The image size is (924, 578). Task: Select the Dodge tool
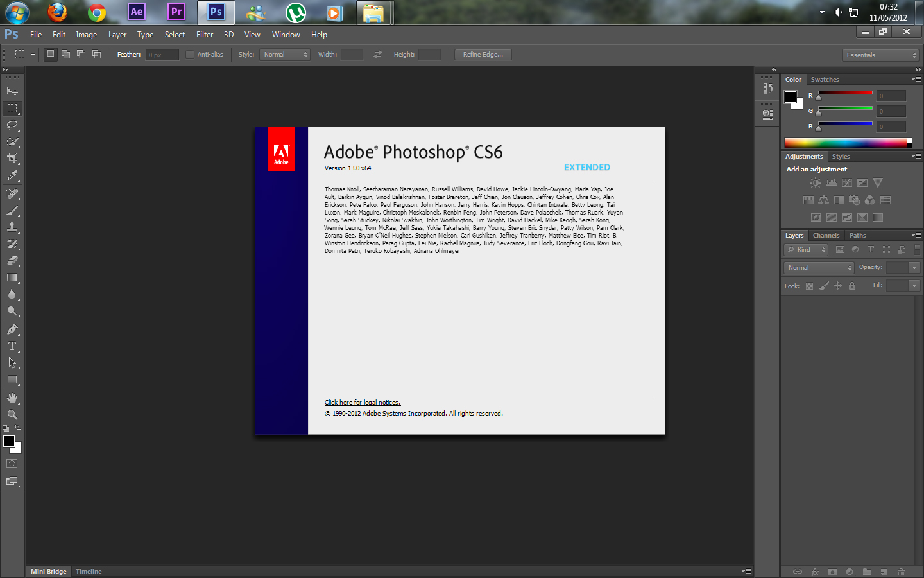tap(12, 311)
